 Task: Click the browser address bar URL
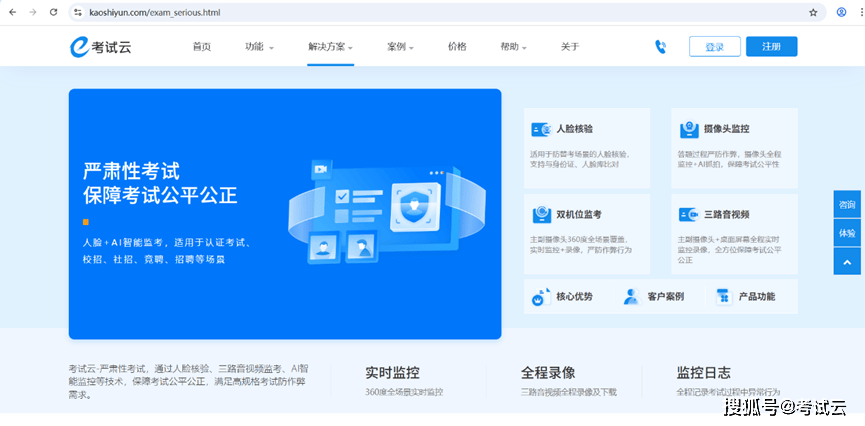[156, 12]
